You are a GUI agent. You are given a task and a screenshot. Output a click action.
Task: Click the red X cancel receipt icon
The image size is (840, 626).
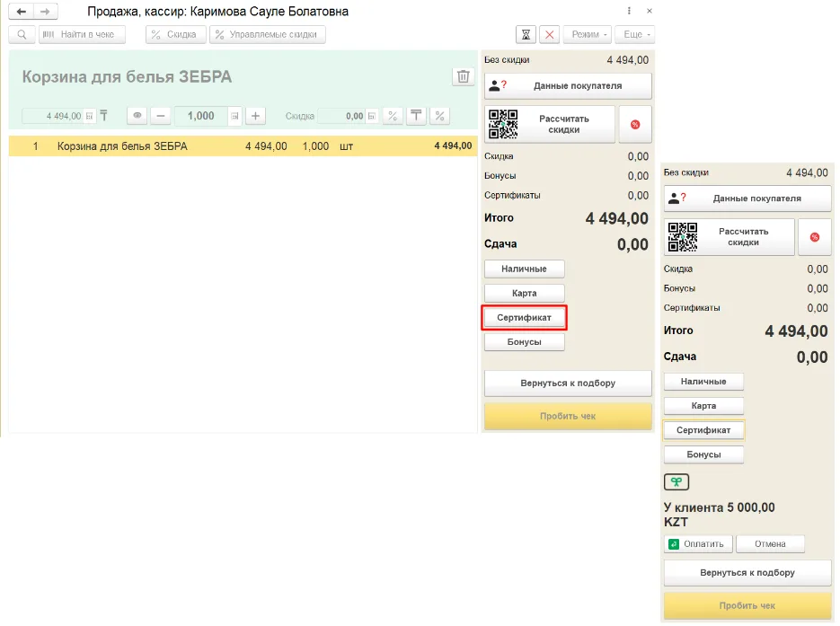(549, 34)
